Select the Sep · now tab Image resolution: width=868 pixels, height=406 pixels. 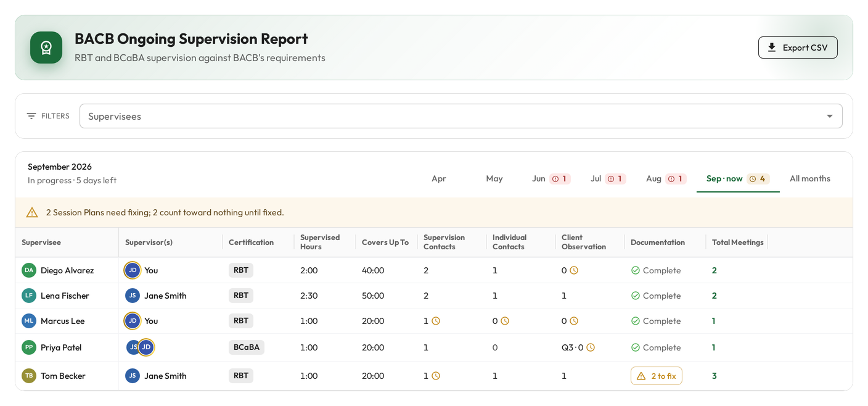click(738, 178)
